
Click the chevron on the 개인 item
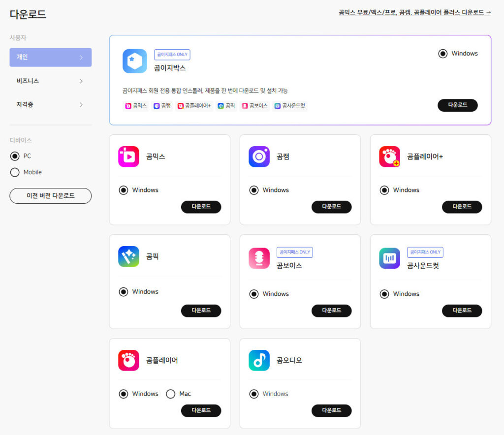tap(81, 58)
